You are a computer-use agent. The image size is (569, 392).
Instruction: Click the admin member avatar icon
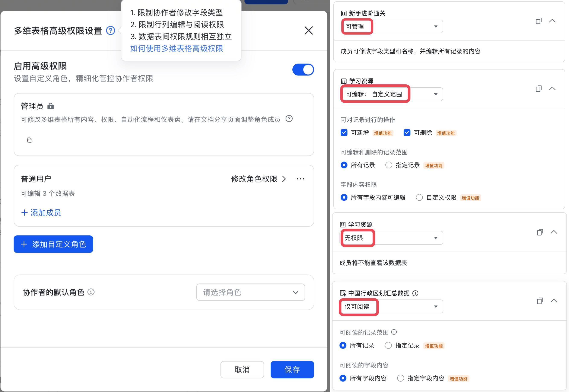click(x=29, y=140)
